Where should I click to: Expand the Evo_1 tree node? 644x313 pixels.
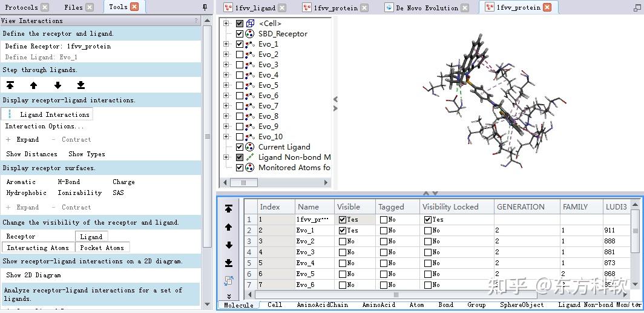pos(226,44)
